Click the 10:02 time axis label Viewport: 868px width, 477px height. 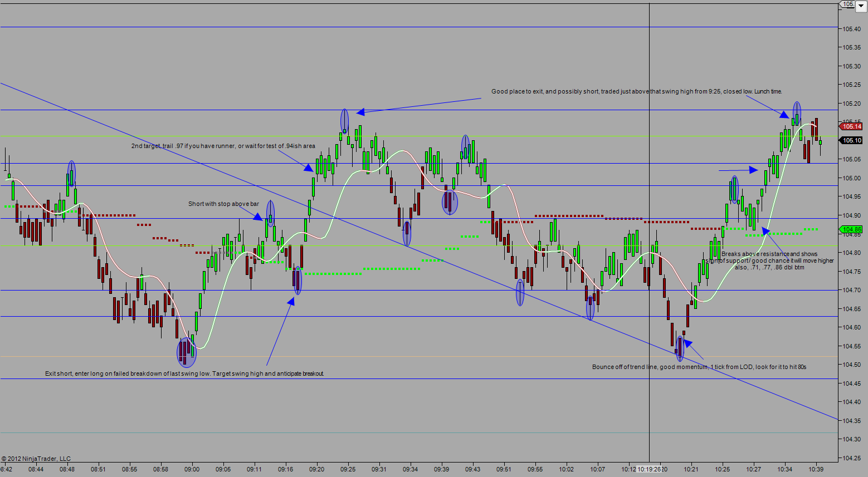tap(567, 469)
